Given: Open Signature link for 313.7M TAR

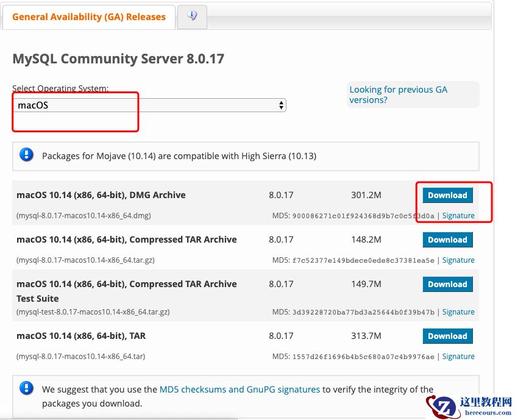Looking at the screenshot, I should tap(458, 357).
